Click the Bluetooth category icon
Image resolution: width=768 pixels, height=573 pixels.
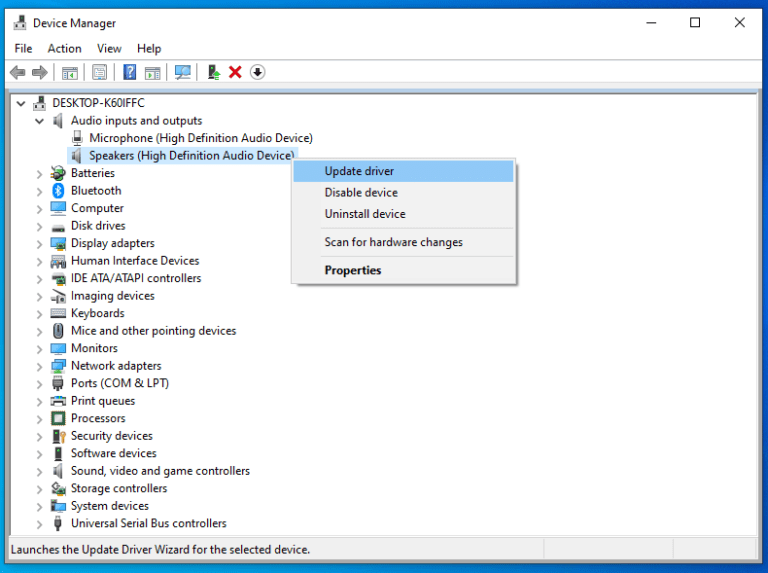58,191
